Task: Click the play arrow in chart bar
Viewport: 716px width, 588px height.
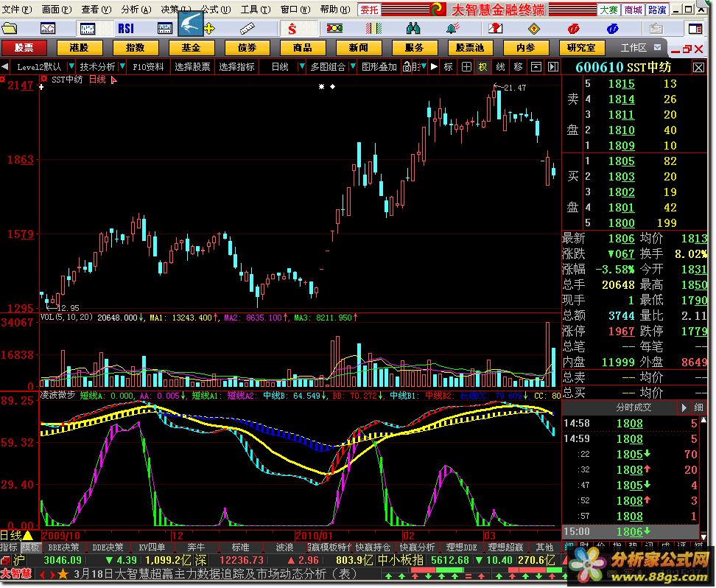Action: tap(434, 67)
